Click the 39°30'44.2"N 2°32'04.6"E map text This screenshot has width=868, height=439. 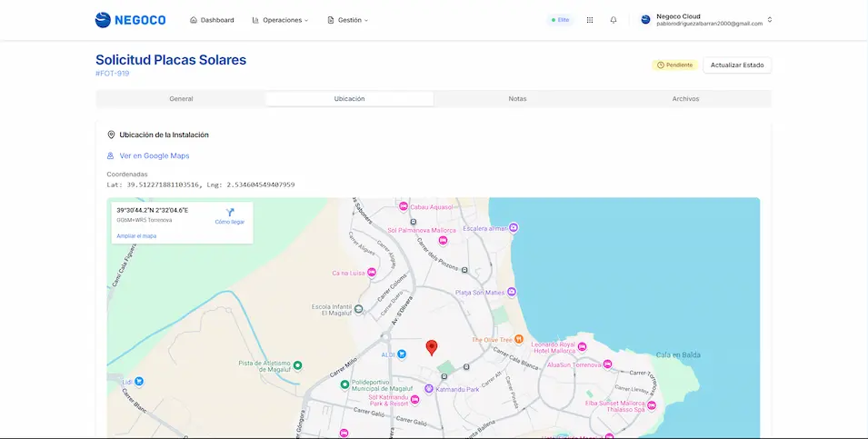click(x=152, y=210)
